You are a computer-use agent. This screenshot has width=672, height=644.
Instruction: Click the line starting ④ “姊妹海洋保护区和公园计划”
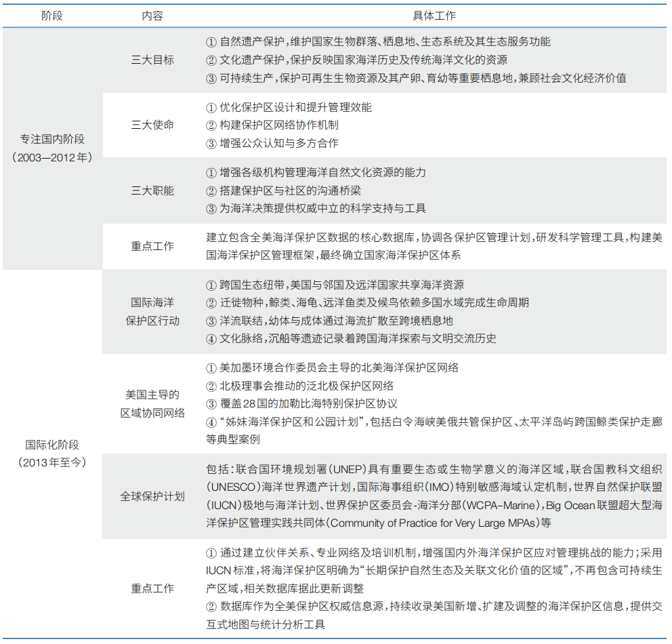434,422
